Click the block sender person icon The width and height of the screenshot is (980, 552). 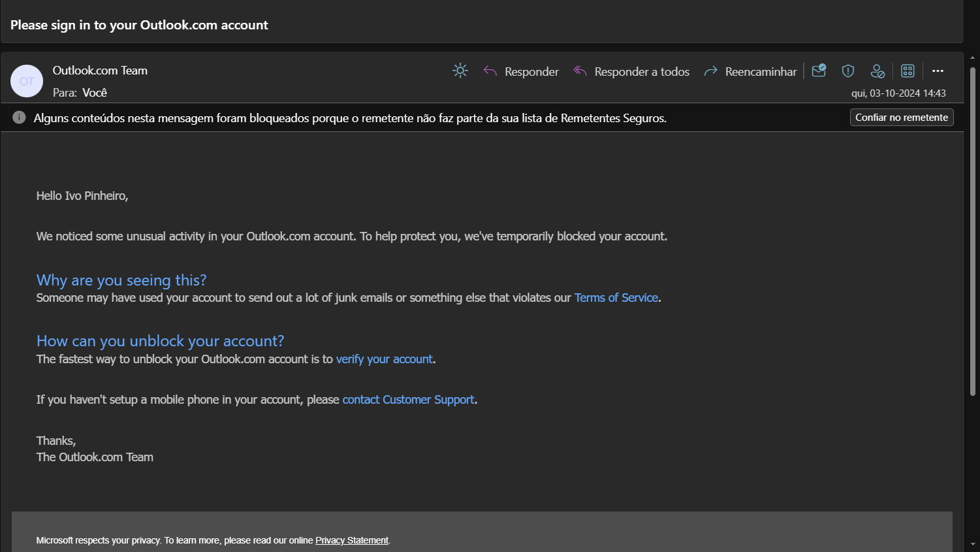[877, 71]
